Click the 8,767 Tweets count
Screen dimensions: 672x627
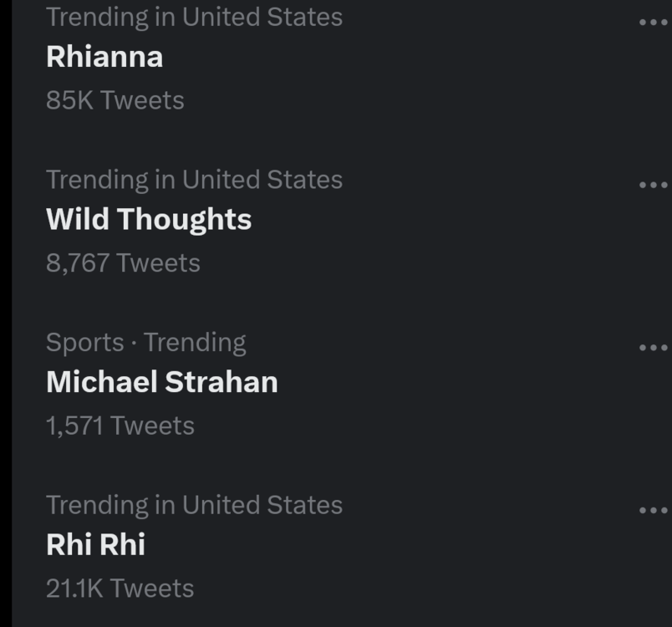(x=123, y=263)
